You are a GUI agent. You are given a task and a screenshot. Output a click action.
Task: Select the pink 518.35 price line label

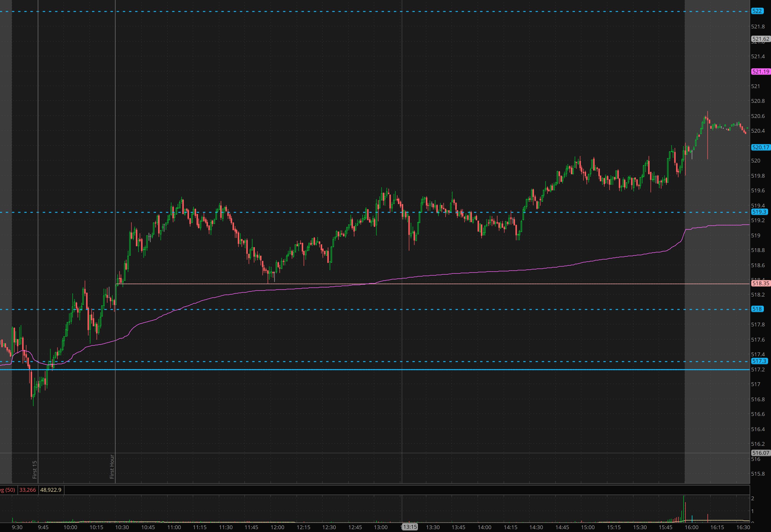[x=760, y=283]
